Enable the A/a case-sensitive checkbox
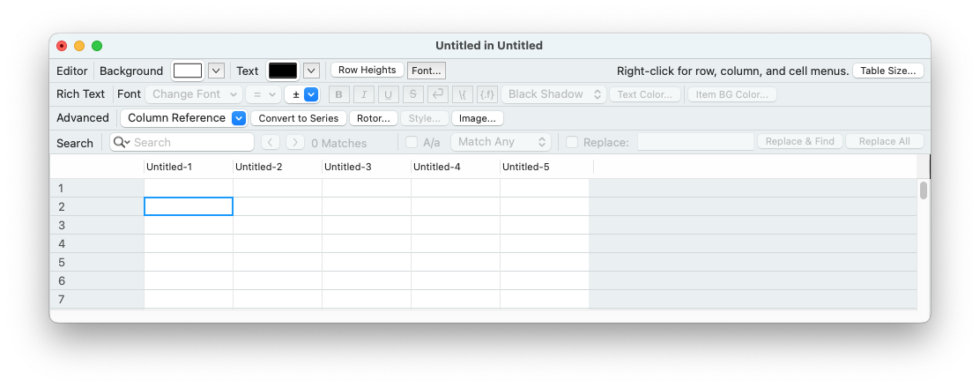This screenshot has width=980, height=388. click(412, 142)
